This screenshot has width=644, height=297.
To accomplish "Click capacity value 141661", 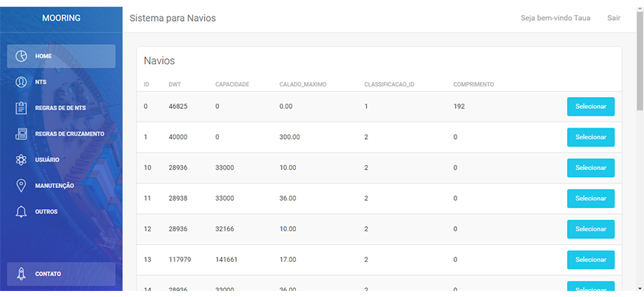I will pyautogui.click(x=226, y=260).
